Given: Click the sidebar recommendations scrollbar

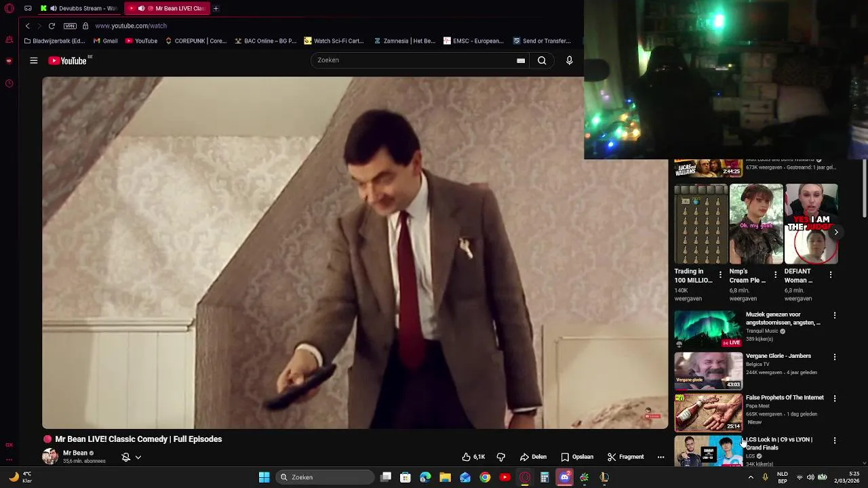Looking at the screenshot, I should 865,188.
